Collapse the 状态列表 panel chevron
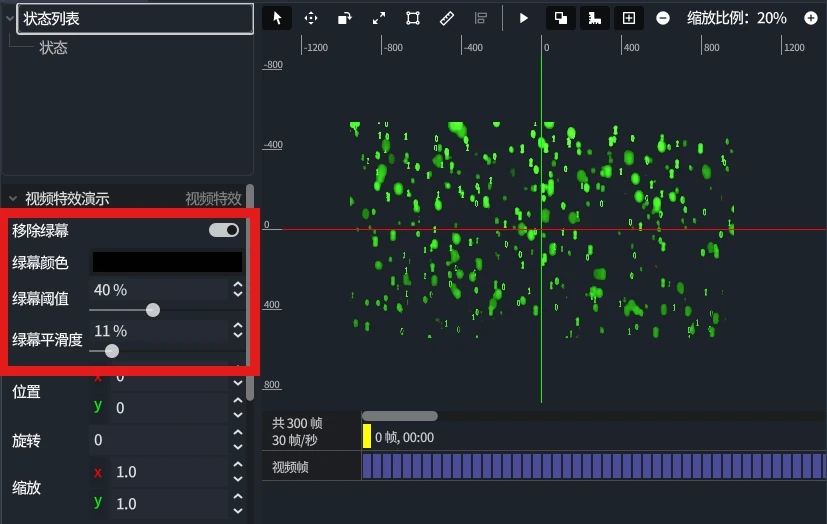 click(x=11, y=18)
